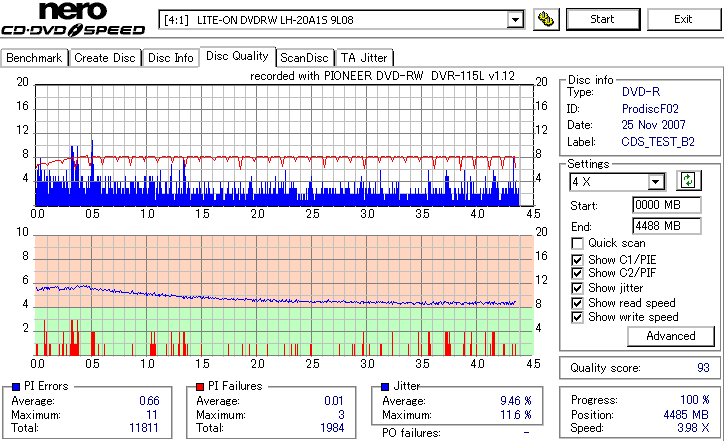Click the drive options icon next to Start
Viewport: 724px width, 441px height.
(x=546, y=19)
